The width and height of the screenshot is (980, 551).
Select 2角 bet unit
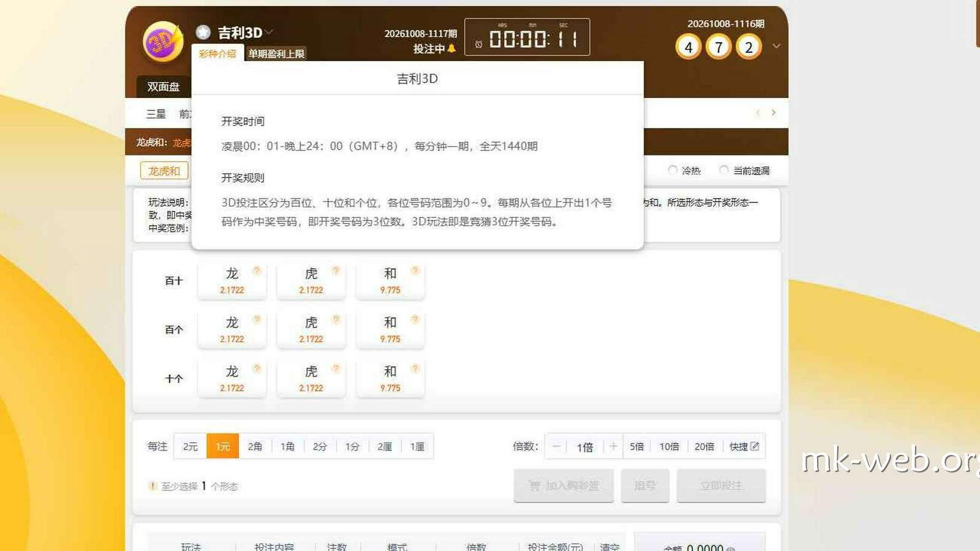coord(255,446)
